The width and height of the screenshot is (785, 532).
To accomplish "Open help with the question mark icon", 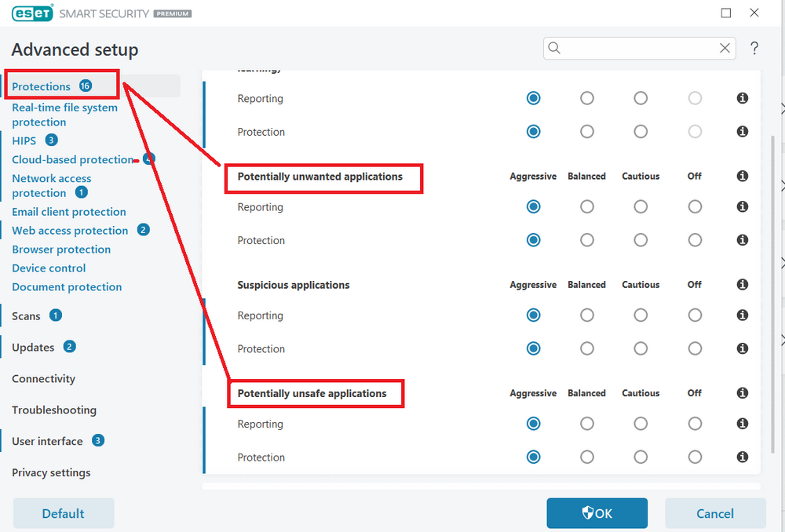I will point(754,48).
